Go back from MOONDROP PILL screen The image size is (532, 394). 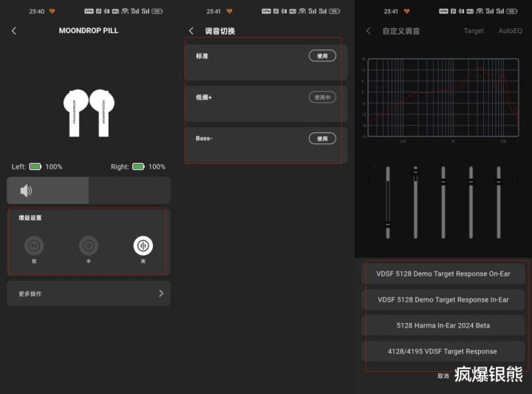pyautogui.click(x=13, y=31)
